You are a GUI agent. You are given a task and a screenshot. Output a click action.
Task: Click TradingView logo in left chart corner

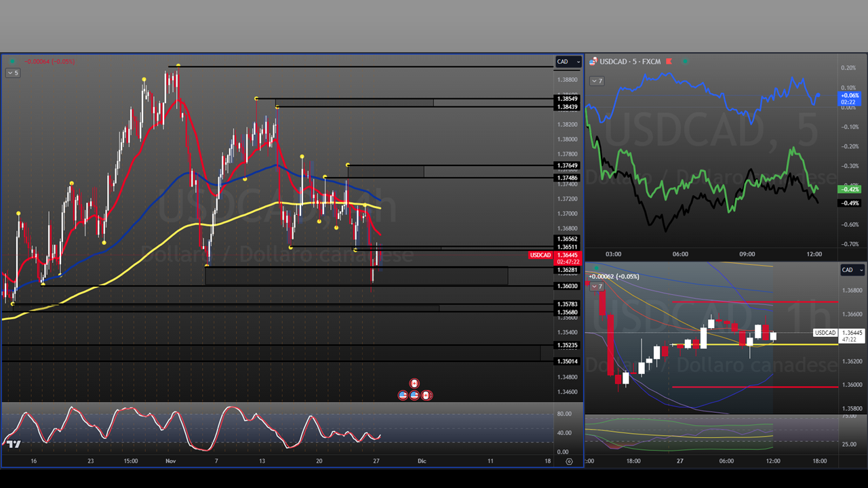[x=14, y=445]
